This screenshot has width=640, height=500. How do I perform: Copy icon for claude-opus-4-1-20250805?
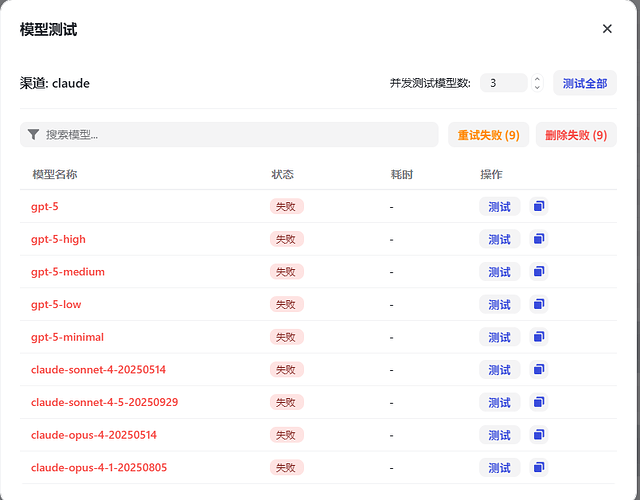539,467
